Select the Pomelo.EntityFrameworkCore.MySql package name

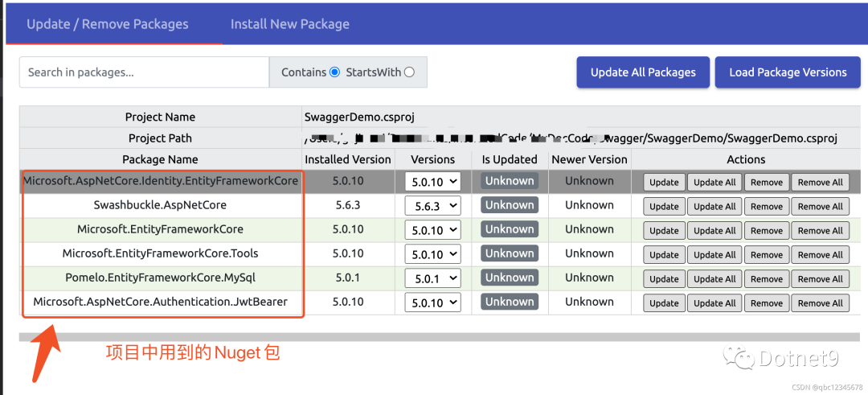pyautogui.click(x=160, y=278)
